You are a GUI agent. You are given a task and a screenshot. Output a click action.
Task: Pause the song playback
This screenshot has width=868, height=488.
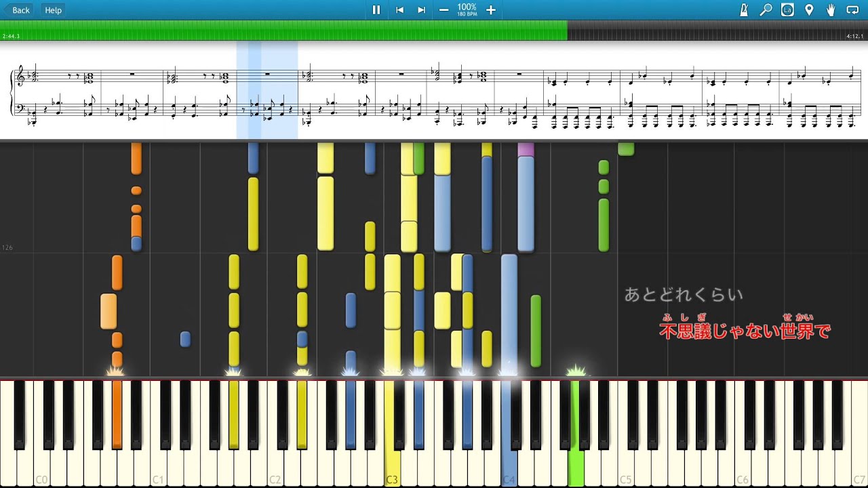click(x=376, y=10)
